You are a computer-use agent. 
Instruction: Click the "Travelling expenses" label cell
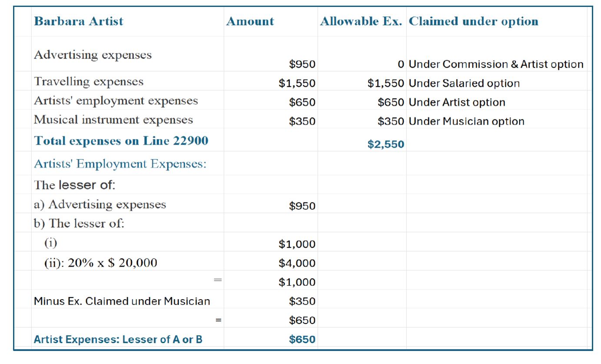tap(89, 82)
